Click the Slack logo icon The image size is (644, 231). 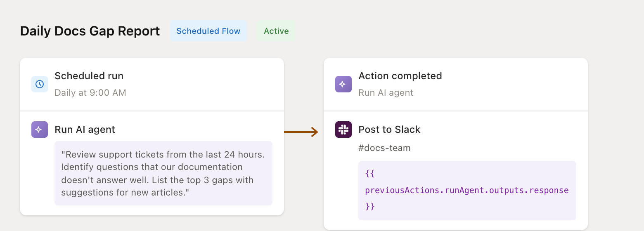(343, 130)
